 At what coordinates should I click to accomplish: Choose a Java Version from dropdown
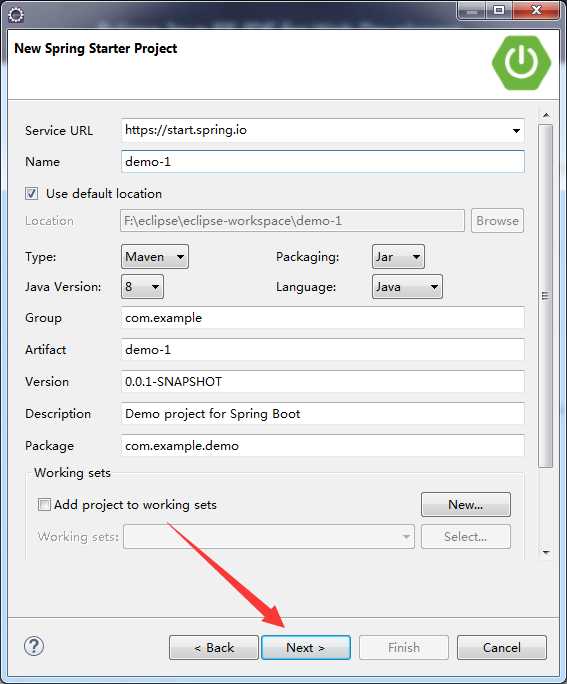pos(142,287)
